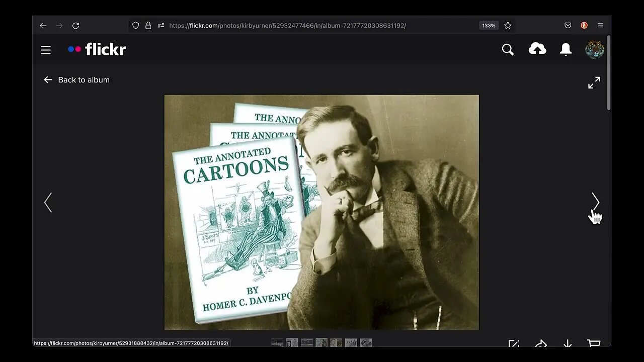
Task: Select the fifth filmstrip thumbnail
Action: [336, 343]
